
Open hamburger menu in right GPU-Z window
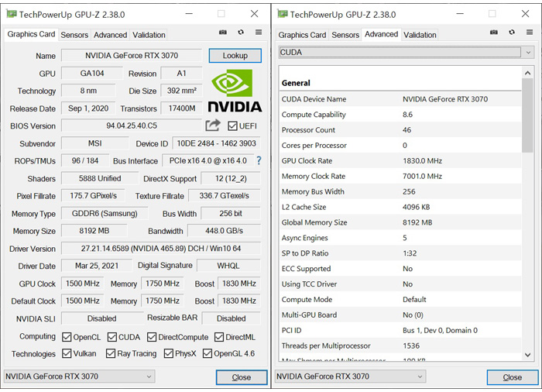(530, 33)
